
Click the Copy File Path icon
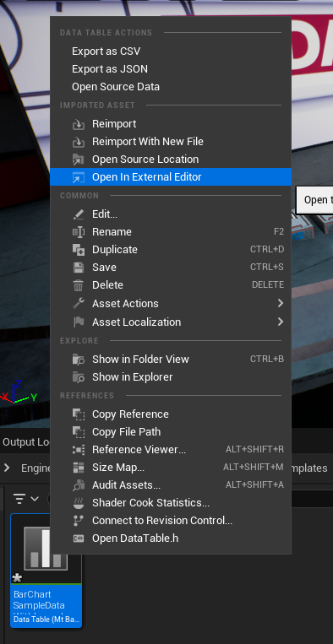click(x=78, y=431)
